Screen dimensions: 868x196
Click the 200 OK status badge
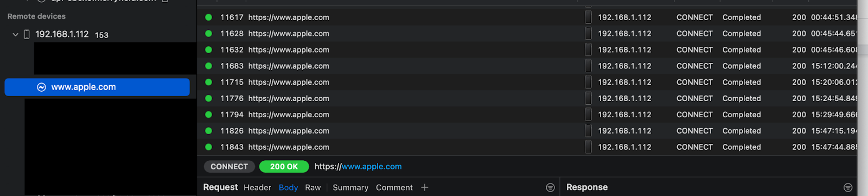pyautogui.click(x=284, y=167)
